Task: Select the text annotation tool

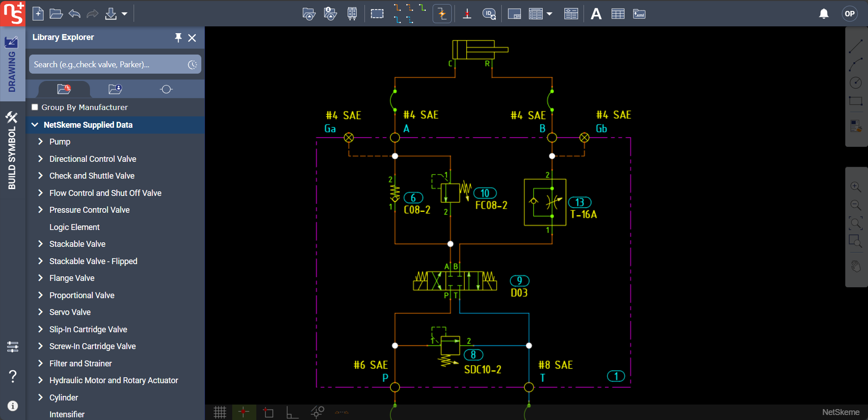Action: [x=596, y=14]
